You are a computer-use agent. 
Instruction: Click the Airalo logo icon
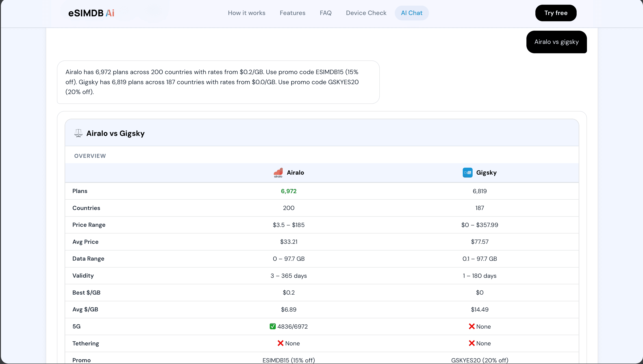[278, 173]
